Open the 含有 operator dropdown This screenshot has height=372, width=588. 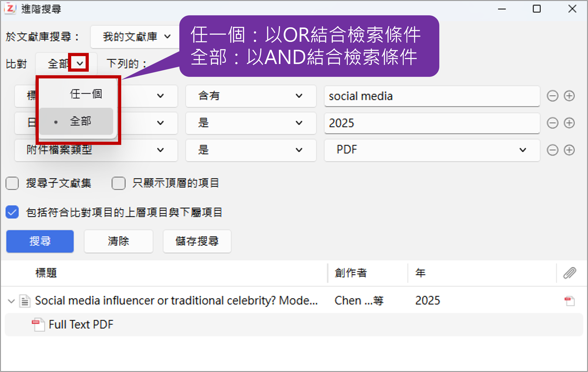[251, 96]
